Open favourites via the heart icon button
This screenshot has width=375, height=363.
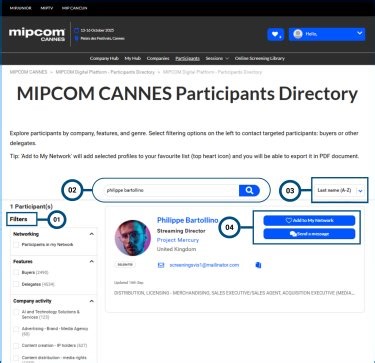pos(275,34)
